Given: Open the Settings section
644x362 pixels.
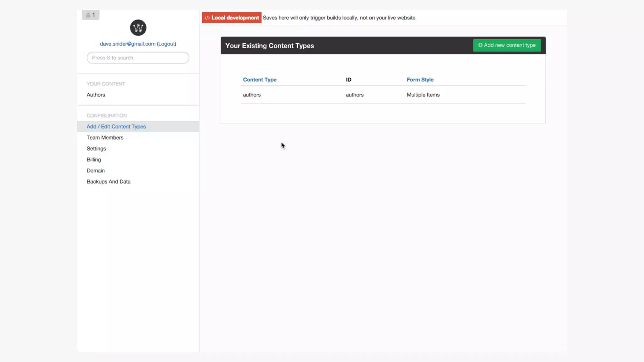Looking at the screenshot, I should (x=96, y=149).
